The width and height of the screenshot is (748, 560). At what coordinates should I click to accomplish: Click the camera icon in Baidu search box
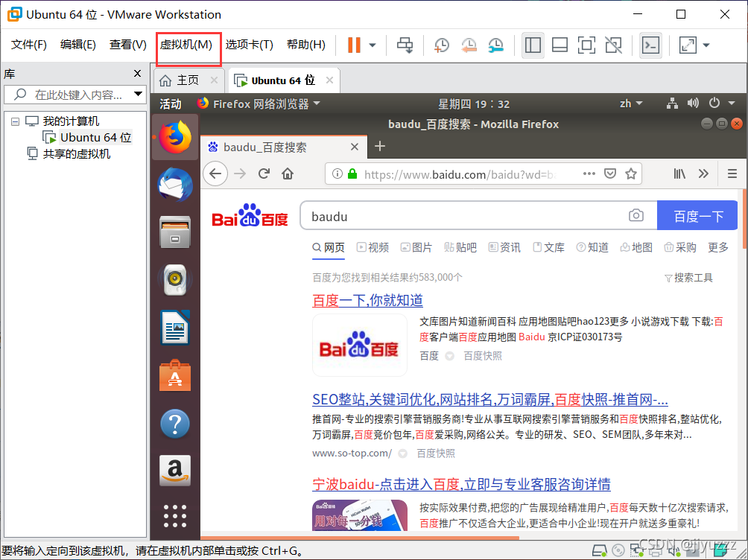pyautogui.click(x=636, y=215)
